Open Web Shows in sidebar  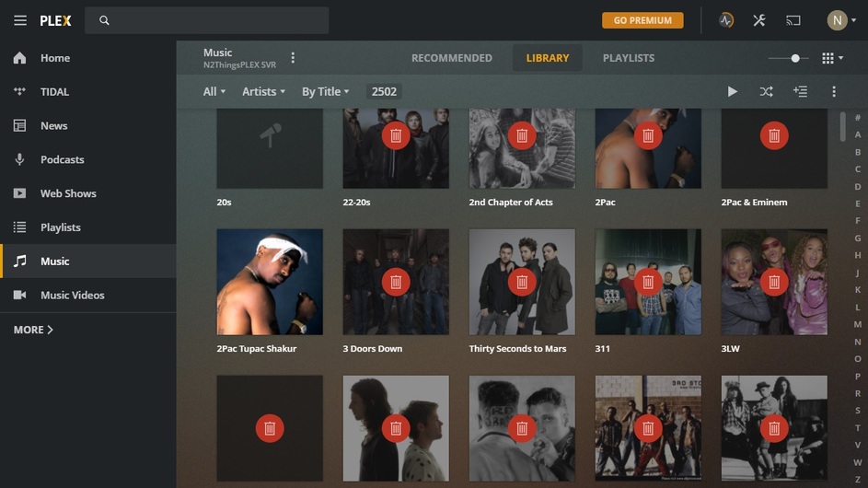pos(88,193)
